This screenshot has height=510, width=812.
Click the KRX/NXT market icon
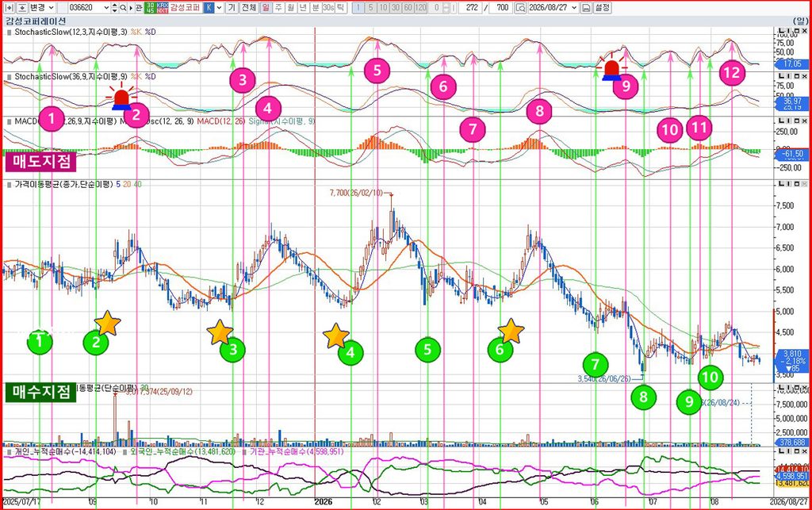pyautogui.click(x=162, y=8)
